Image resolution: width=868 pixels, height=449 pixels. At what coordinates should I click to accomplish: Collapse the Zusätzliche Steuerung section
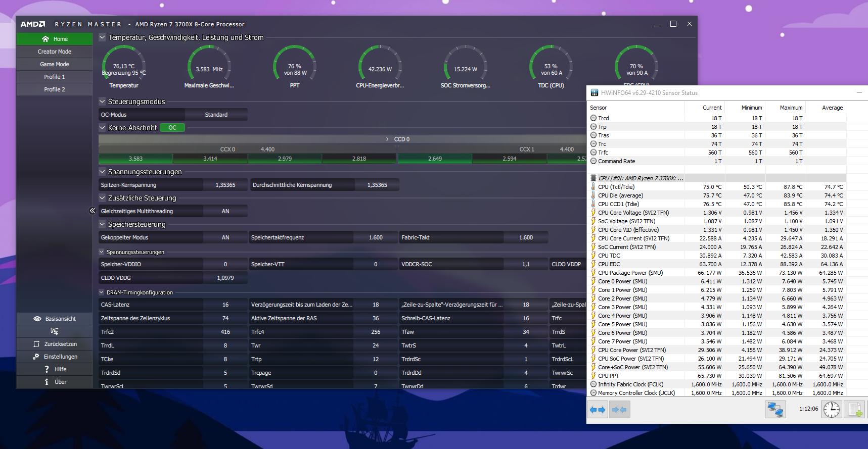[x=102, y=198]
